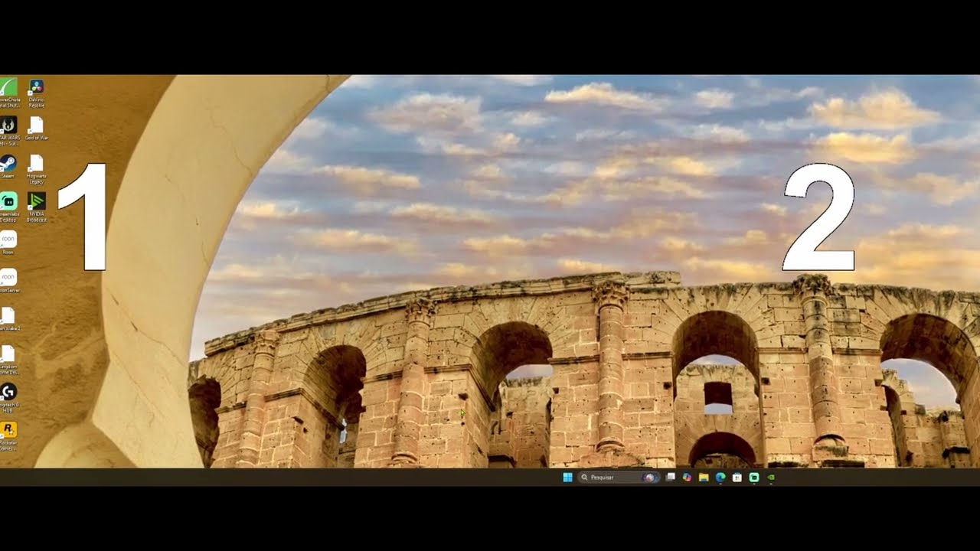Open the DaVinci Resolve desktop shortcut
This screenshot has height=551, width=980.
coord(36,92)
